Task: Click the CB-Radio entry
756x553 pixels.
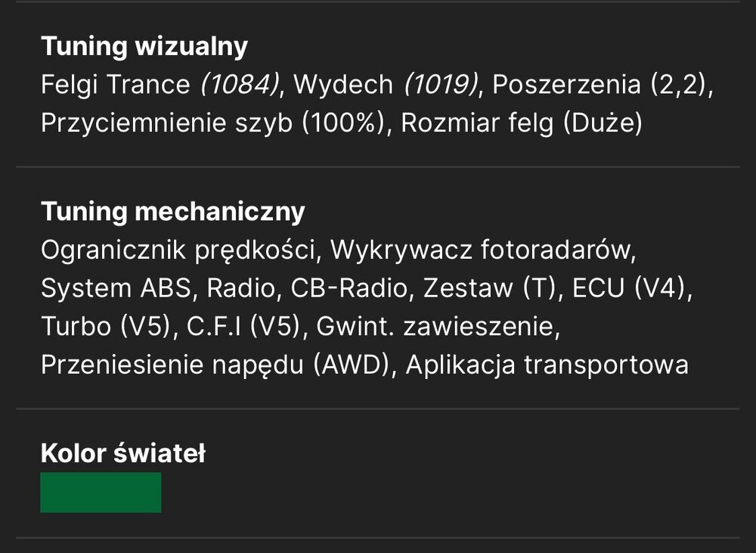Action: (x=349, y=288)
